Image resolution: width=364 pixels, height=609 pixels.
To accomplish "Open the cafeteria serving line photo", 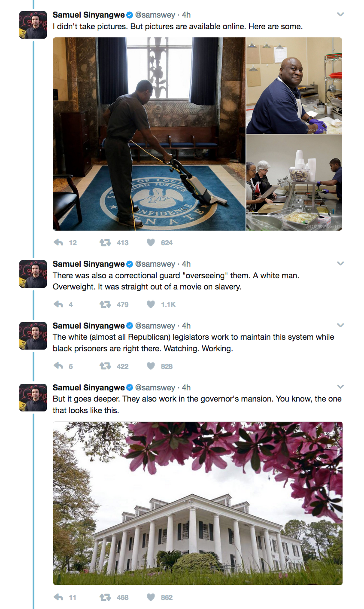I will coord(294,183).
